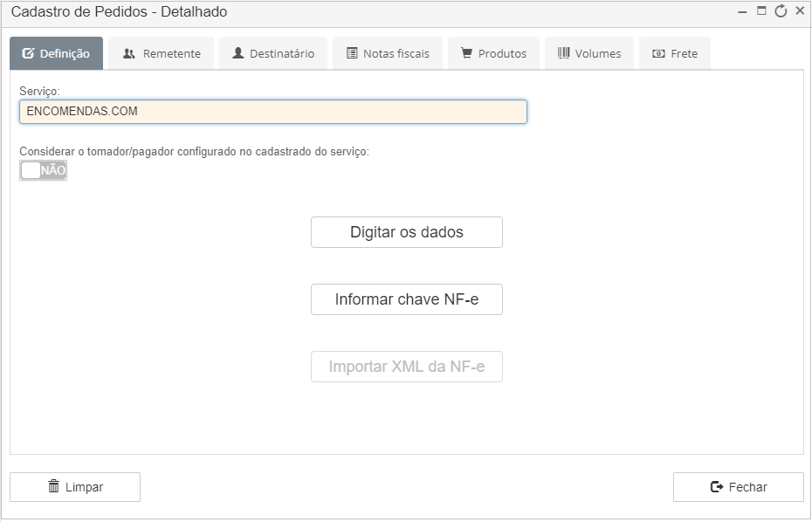Click the Serviço input field
Viewport: 812px width, 522px height.
pos(273,112)
